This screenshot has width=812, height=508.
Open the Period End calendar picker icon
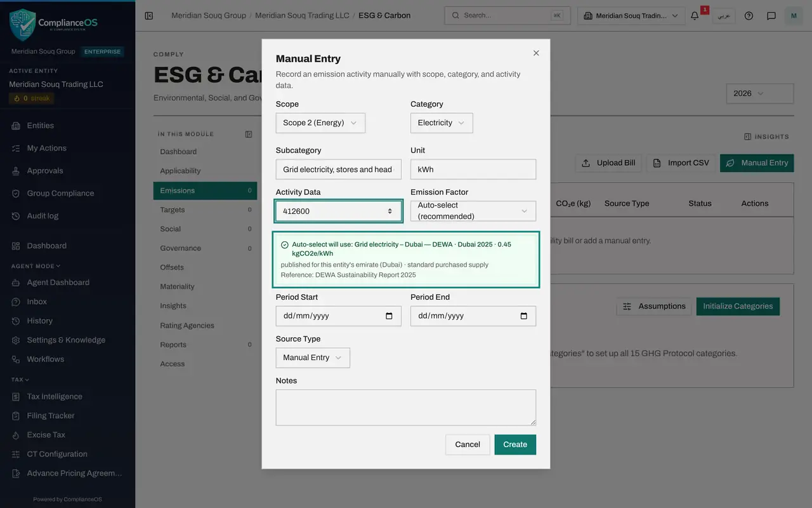click(x=524, y=316)
